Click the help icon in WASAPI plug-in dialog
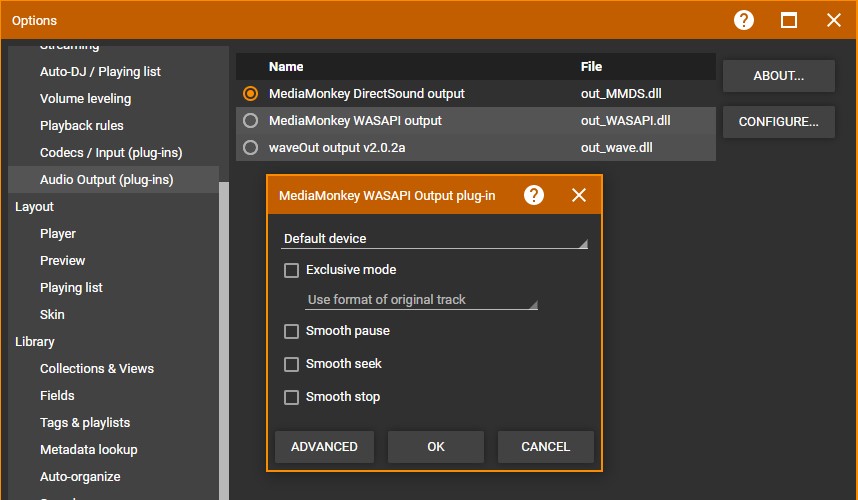858x500 pixels. pos(534,195)
